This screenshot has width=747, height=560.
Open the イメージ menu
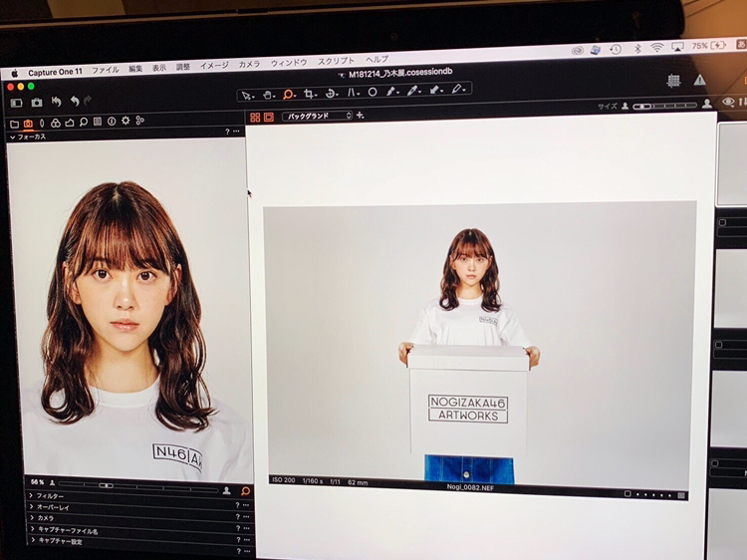click(214, 66)
